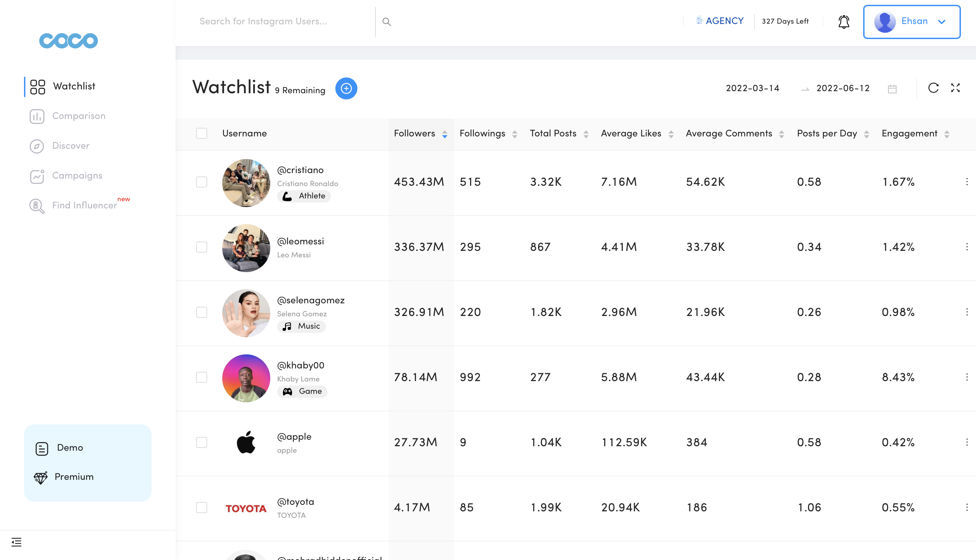Open the @leomessi profile link
The height and width of the screenshot is (560, 976).
[x=300, y=242]
